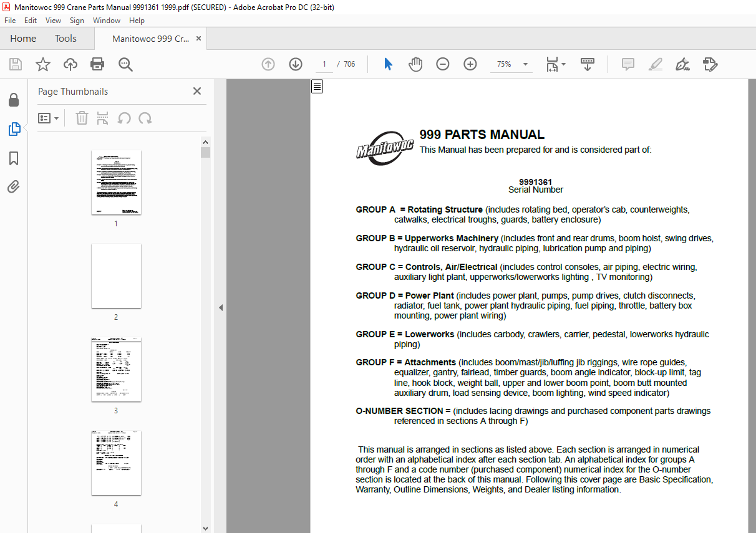The height and width of the screenshot is (533, 756).
Task: Switch to the Home tab
Action: [23, 39]
